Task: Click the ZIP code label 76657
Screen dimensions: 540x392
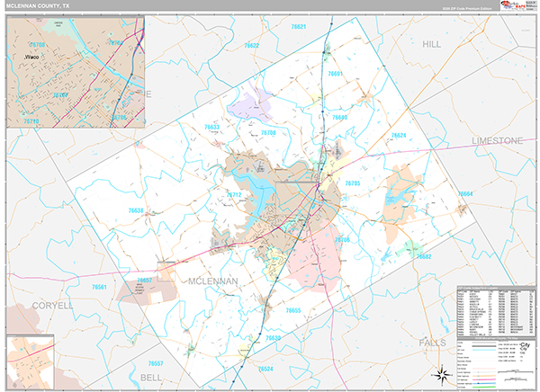Action: 144,281
